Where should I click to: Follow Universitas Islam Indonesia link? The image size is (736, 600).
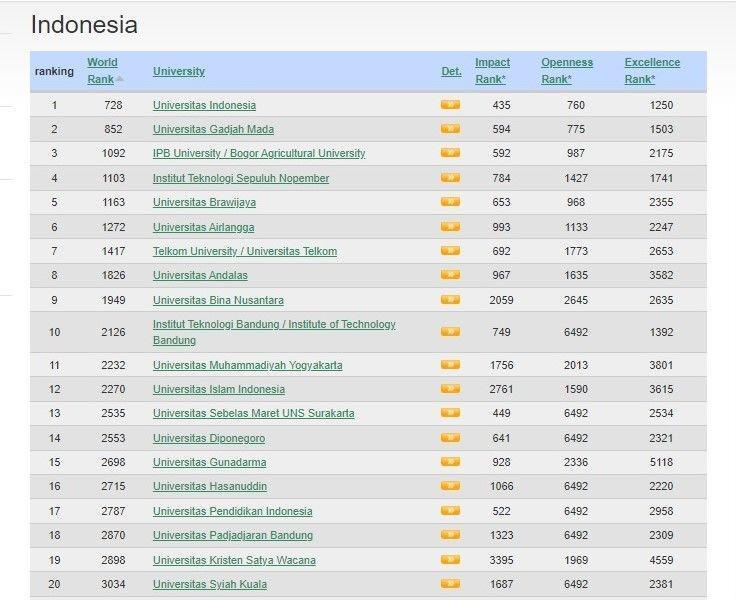(x=219, y=389)
